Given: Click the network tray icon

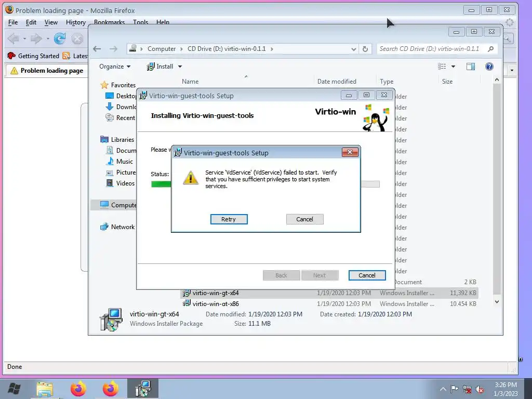Looking at the screenshot, I should click(x=467, y=390).
